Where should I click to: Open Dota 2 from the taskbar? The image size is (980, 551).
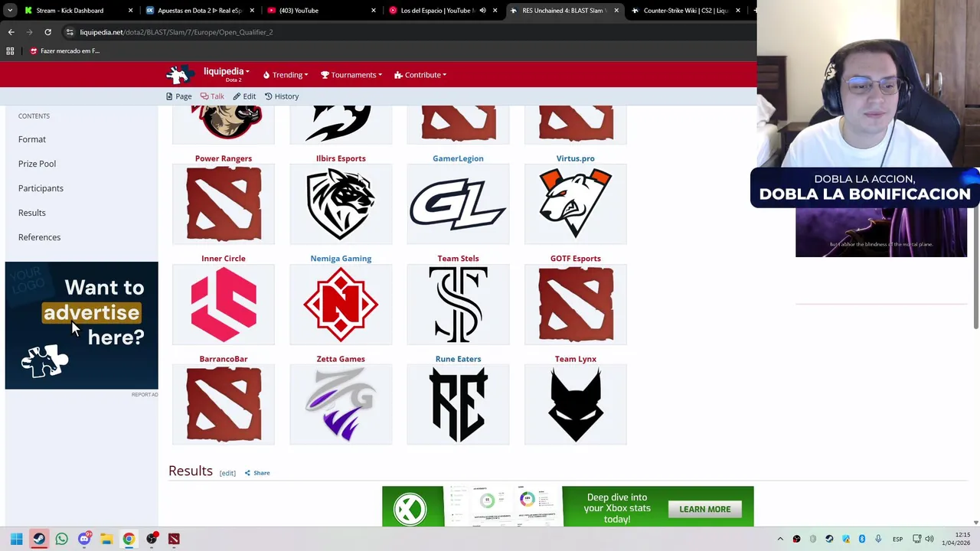point(174,539)
